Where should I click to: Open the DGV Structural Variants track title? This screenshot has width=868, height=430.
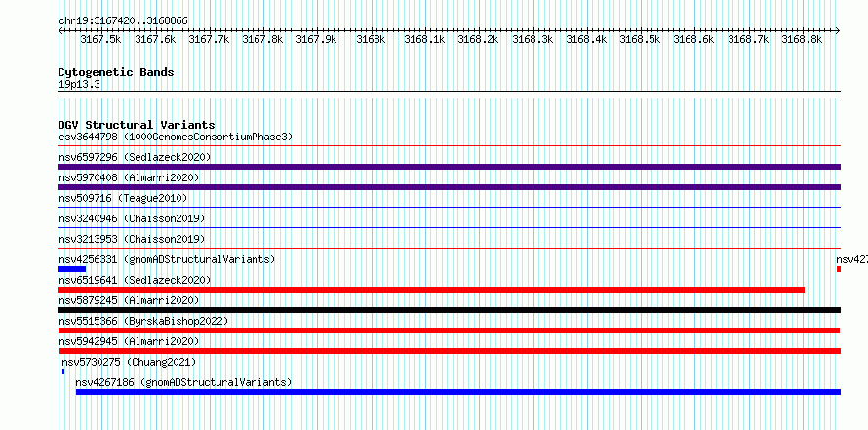(x=137, y=125)
